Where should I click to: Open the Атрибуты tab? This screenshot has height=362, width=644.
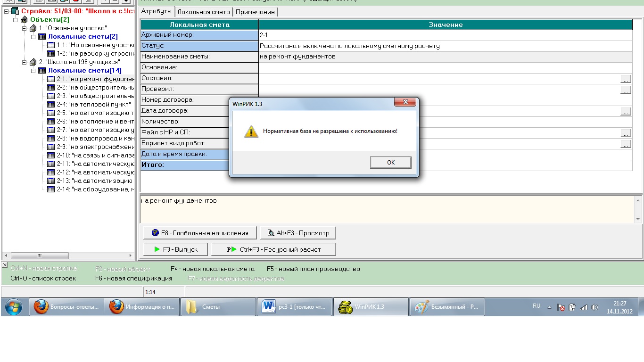[156, 11]
